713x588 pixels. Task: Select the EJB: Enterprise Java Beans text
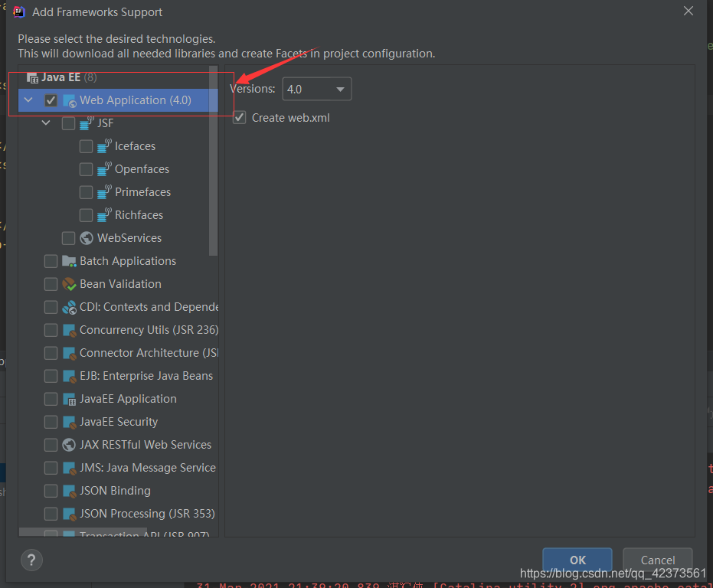146,376
